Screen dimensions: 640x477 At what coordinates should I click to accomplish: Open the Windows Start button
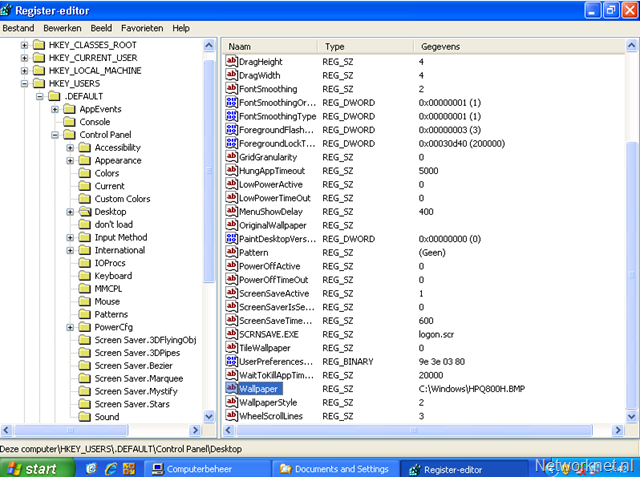(x=37, y=469)
